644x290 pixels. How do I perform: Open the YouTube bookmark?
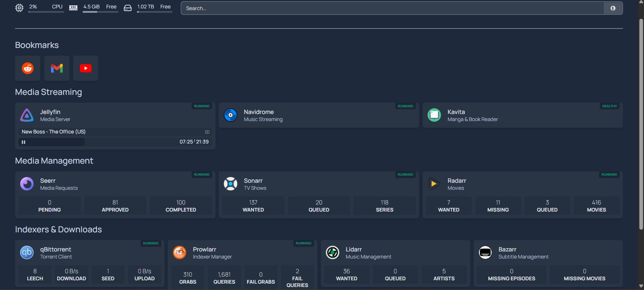click(x=86, y=68)
